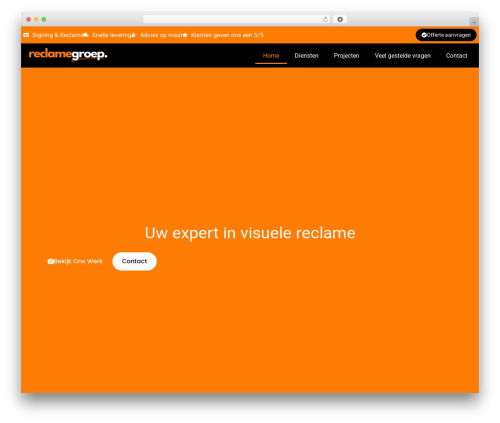Open Veel gestelde vragen page
The width and height of the screenshot is (500, 423).
(403, 56)
